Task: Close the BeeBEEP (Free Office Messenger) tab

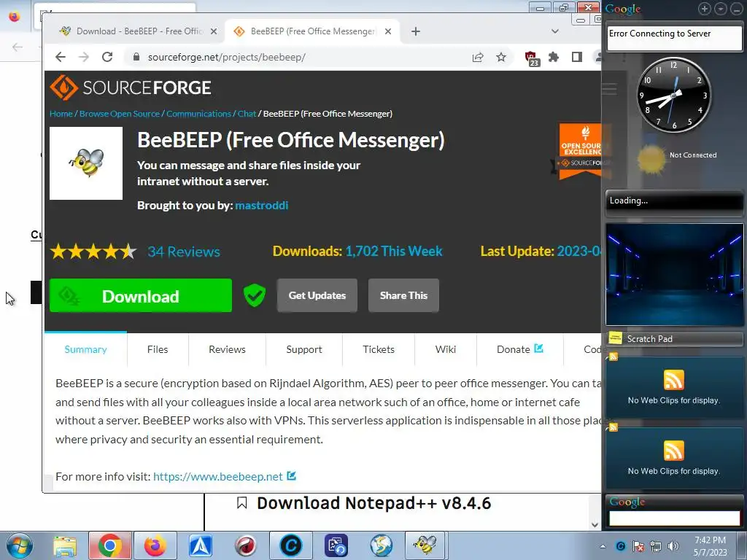Action: (388, 31)
